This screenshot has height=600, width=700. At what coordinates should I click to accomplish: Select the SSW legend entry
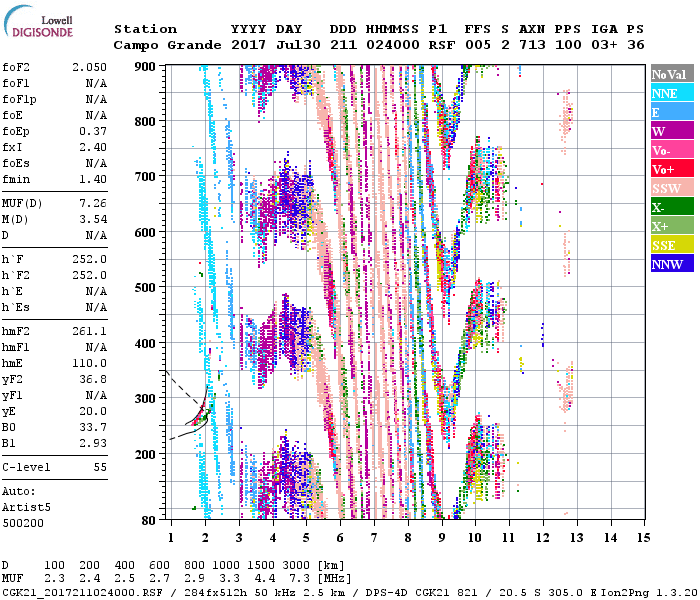click(x=671, y=188)
